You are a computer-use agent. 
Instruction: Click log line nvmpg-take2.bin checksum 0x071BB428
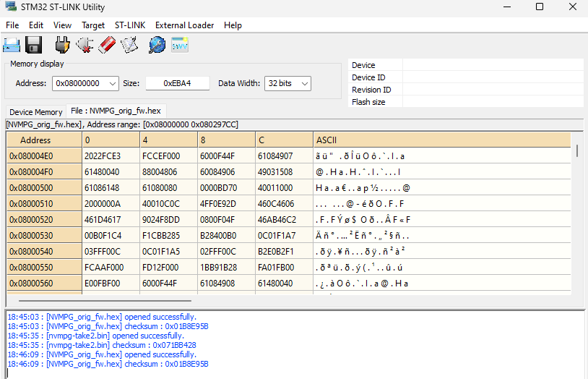102,345
